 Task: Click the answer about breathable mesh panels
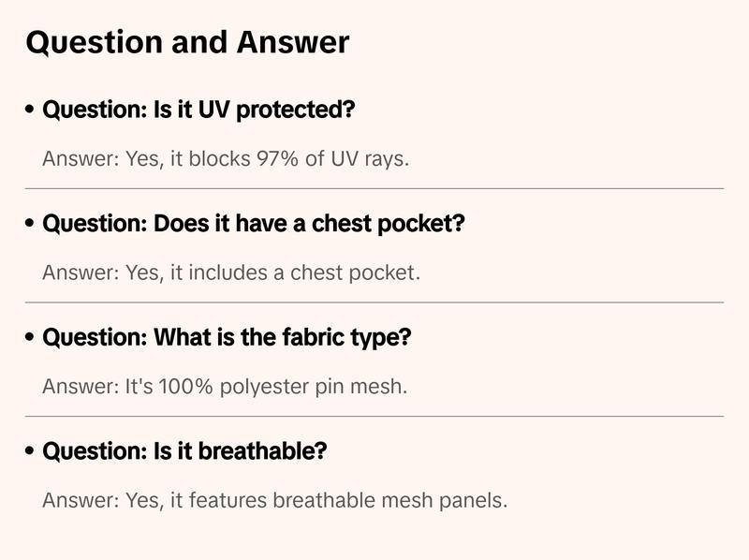[x=274, y=500]
